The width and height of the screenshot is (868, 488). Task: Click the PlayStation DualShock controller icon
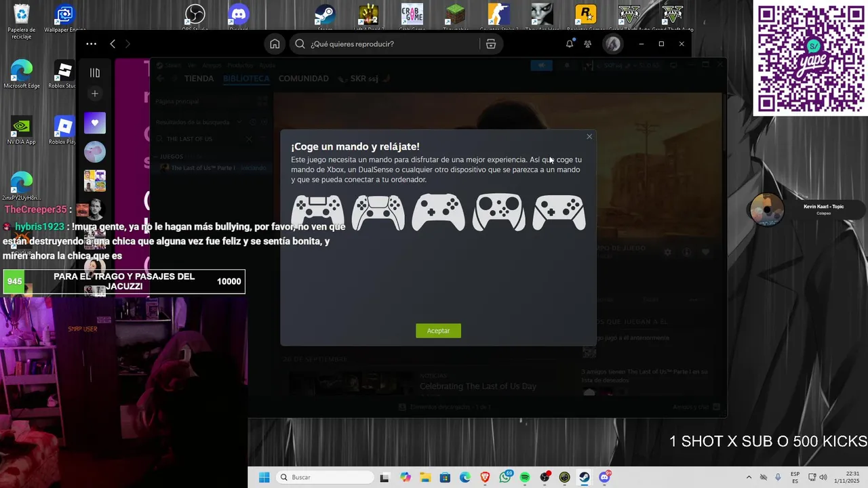click(x=317, y=212)
